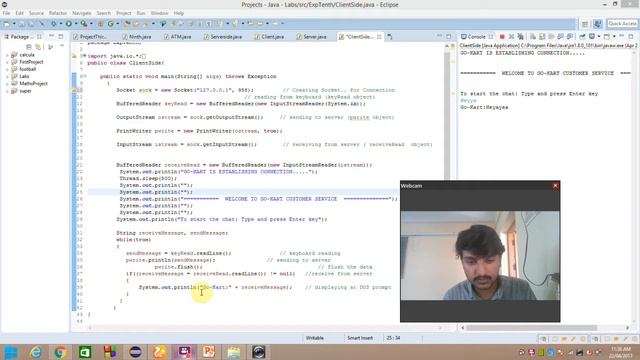Expand the Labs project
Viewport: 640px width, 360px height.
pos(7,76)
